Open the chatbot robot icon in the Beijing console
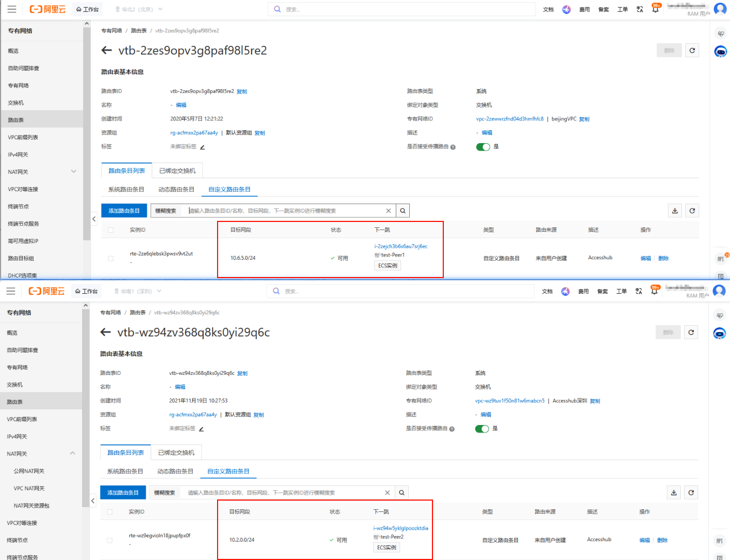Viewport: 730px width, 560px height. click(x=720, y=51)
